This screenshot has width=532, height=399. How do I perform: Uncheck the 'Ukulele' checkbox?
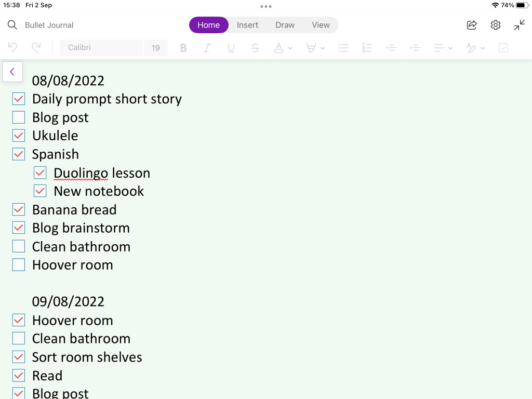tap(19, 136)
